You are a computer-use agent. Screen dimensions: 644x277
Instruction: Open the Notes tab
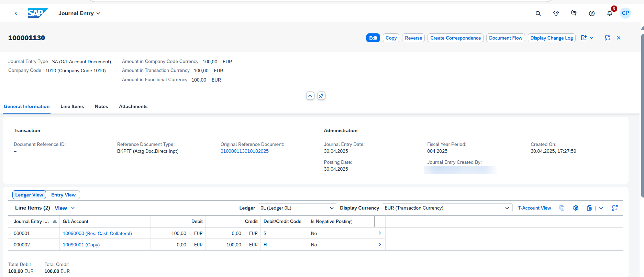101,106
